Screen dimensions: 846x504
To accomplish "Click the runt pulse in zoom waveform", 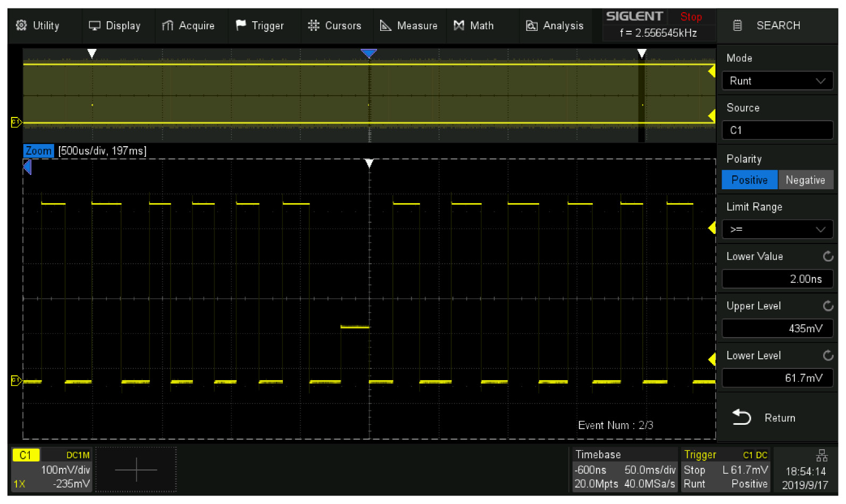I will [x=355, y=327].
